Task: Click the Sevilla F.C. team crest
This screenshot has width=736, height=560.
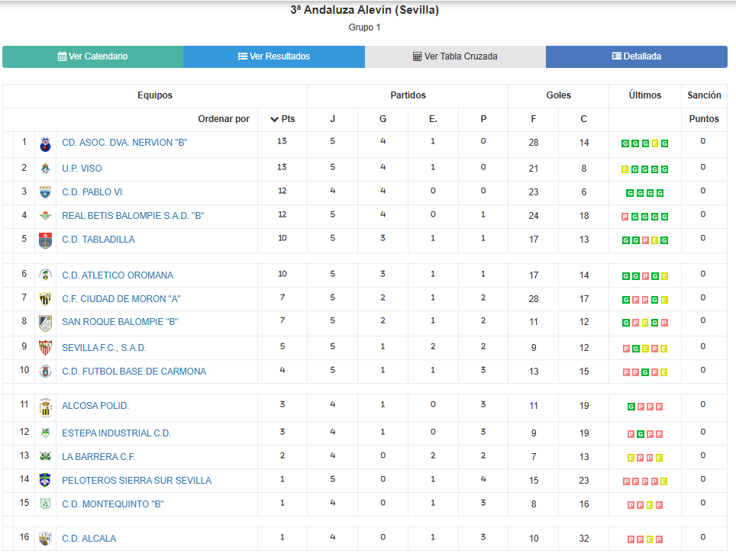Action: point(45,348)
